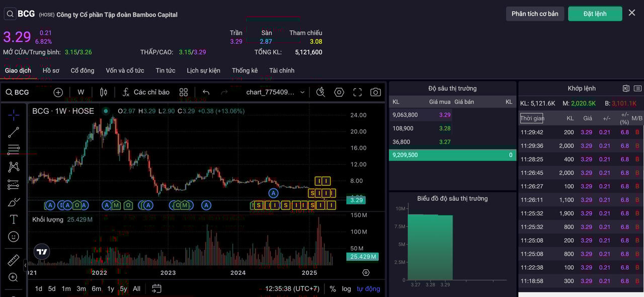Open the W timeframe dropdown

(x=80, y=92)
